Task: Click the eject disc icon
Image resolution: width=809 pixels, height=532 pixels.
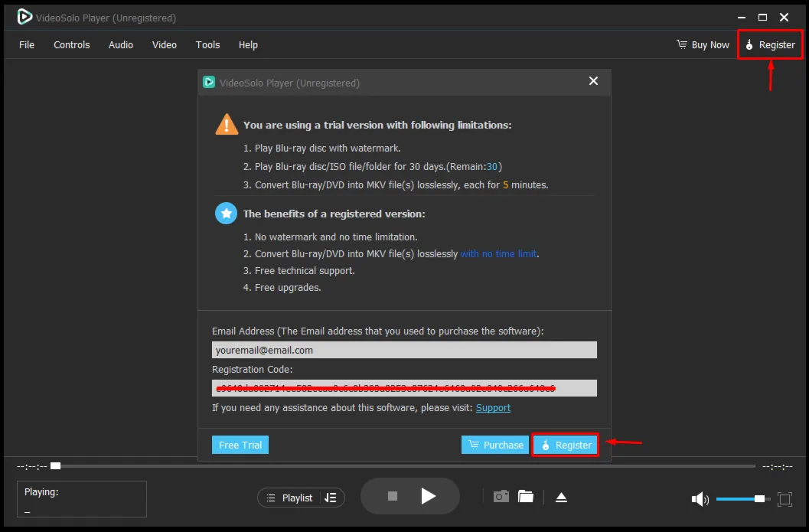Action: [561, 498]
